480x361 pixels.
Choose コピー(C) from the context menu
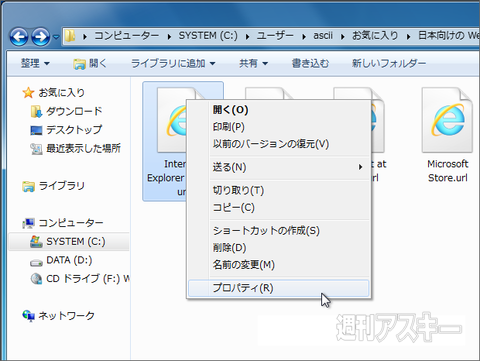point(279,207)
